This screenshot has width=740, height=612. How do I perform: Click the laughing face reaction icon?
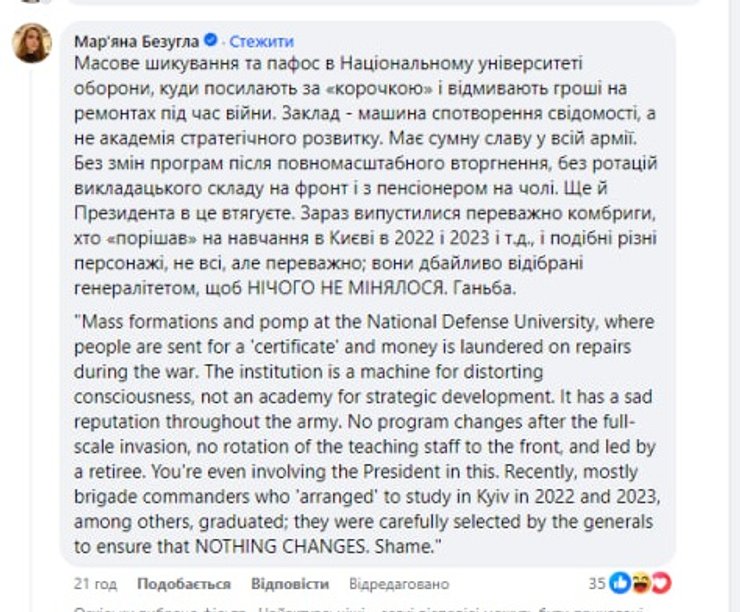[641, 583]
